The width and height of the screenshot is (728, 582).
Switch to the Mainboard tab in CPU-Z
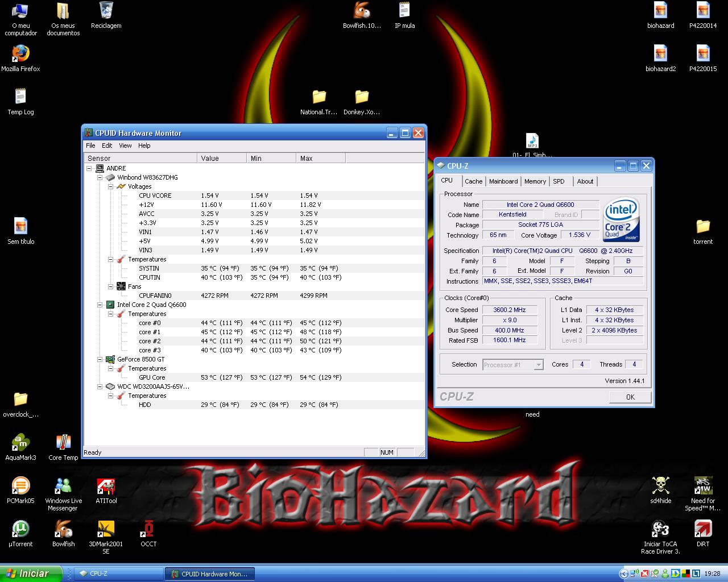pos(503,181)
